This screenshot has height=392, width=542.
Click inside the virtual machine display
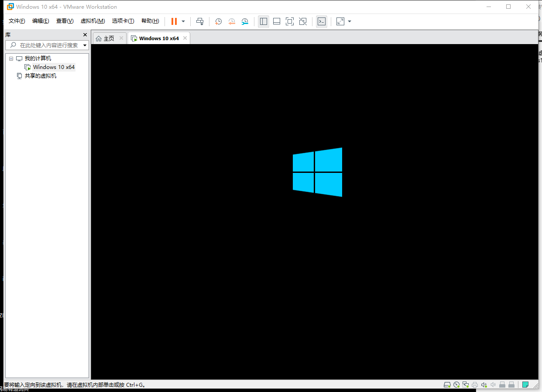coord(315,212)
